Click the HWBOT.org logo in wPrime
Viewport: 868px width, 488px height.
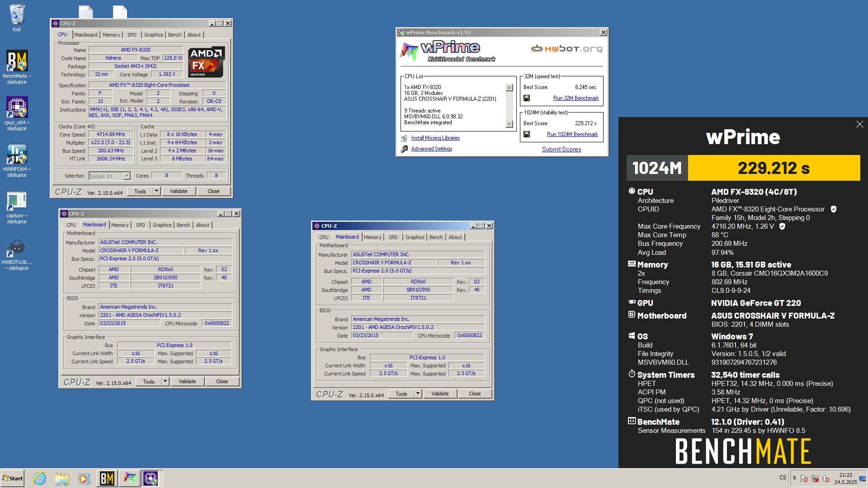tap(566, 49)
